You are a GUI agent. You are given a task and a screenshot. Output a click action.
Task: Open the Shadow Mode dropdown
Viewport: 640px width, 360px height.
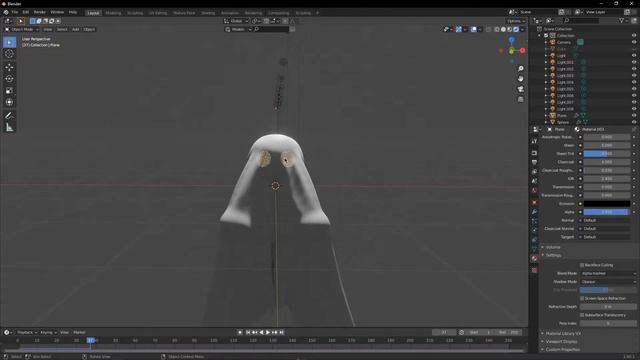click(x=608, y=282)
